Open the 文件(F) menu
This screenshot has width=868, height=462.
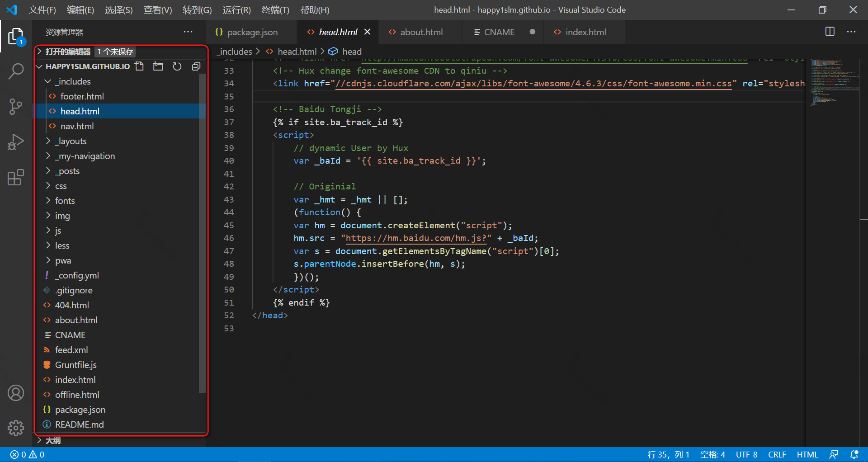point(42,10)
